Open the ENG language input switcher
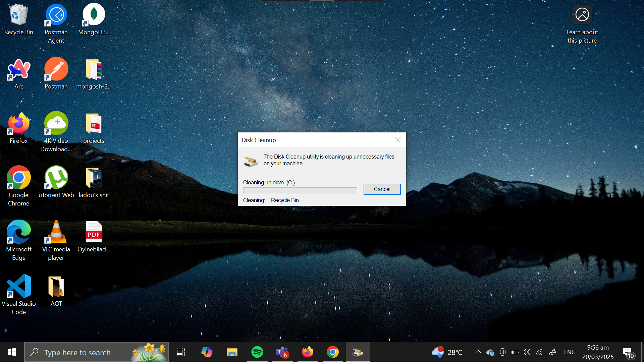The height and width of the screenshot is (362, 644). [x=570, y=352]
